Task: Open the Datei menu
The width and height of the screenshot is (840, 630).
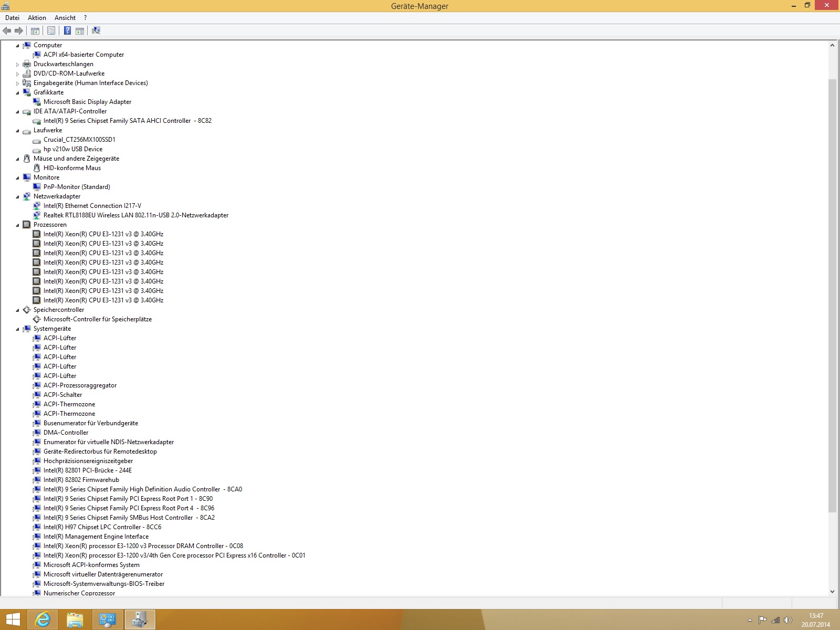Action: coord(12,18)
